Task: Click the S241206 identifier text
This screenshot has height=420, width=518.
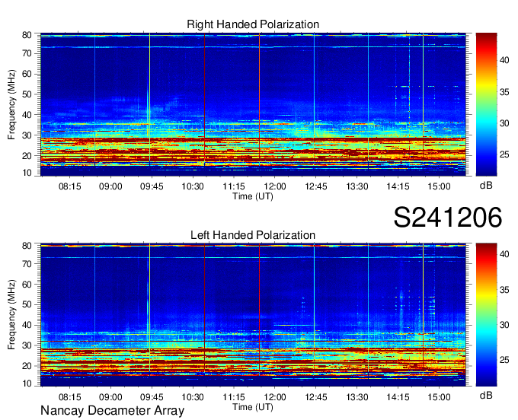Action: click(448, 217)
